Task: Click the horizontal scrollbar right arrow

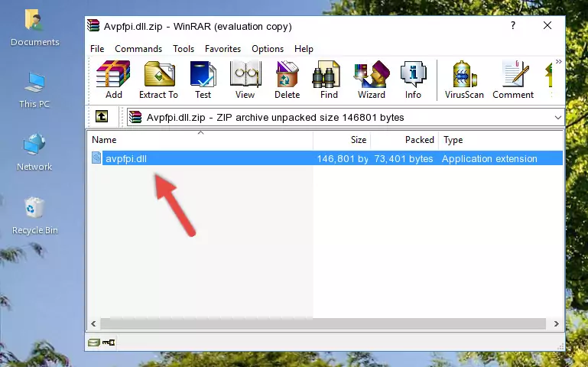Action: 557,323
